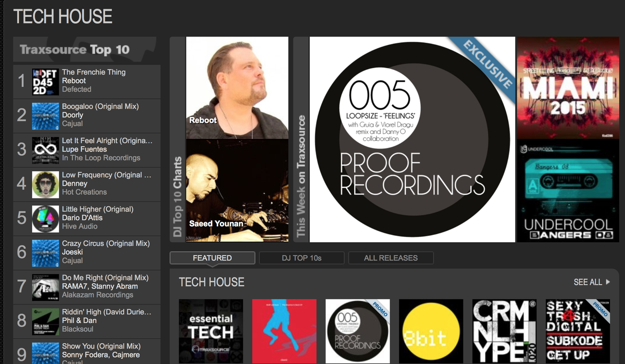Open The Frenchie Thing cover art
This screenshot has width=625, height=364.
[x=45, y=81]
